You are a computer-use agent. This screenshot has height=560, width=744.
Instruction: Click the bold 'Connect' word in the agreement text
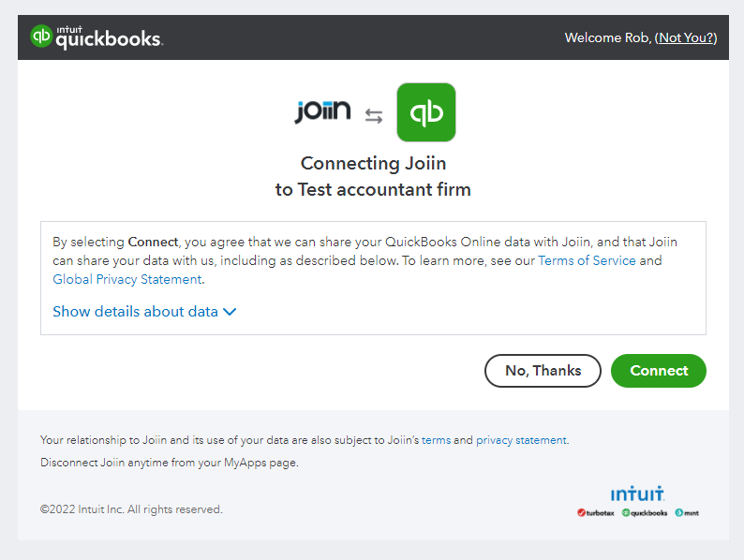pyautogui.click(x=153, y=242)
